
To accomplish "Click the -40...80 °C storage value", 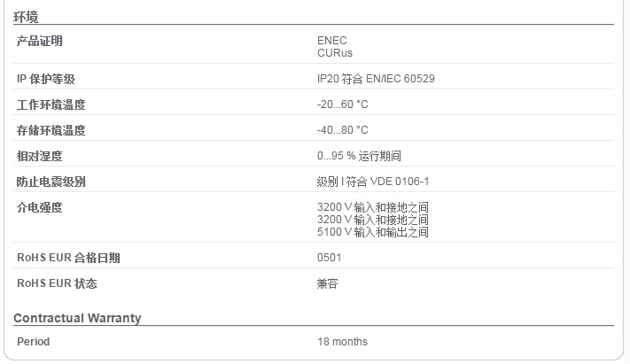I will click(342, 130).
